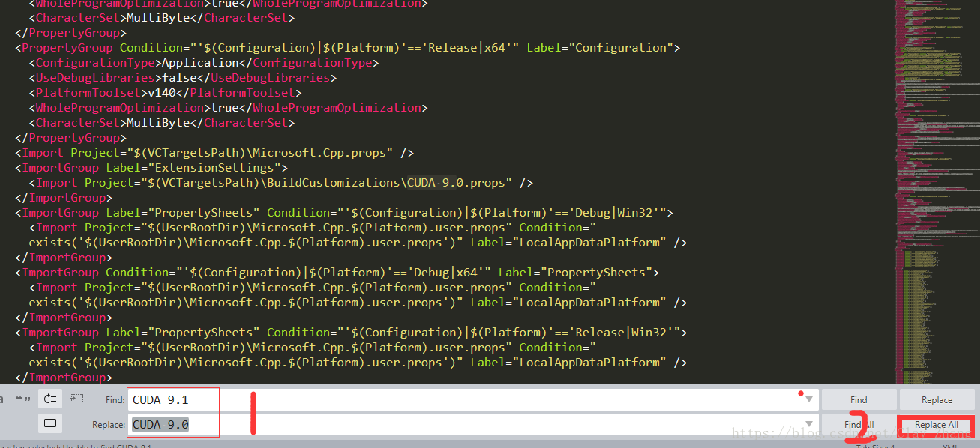Viewport: 980px width, 448px height.
Task: Click the Debug|x64 ImportGroup line
Action: coord(337,272)
